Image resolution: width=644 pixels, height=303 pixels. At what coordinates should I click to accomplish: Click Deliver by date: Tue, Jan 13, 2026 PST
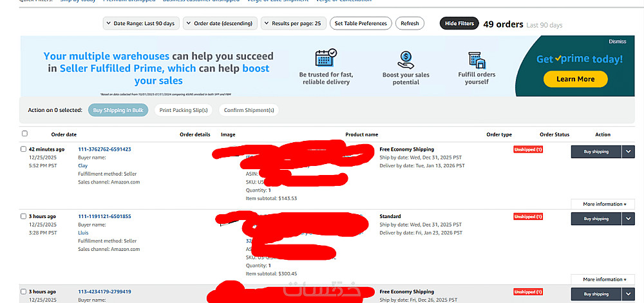[422, 165]
